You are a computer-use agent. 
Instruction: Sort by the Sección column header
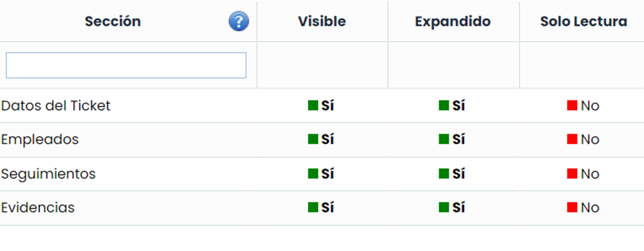coord(113,22)
